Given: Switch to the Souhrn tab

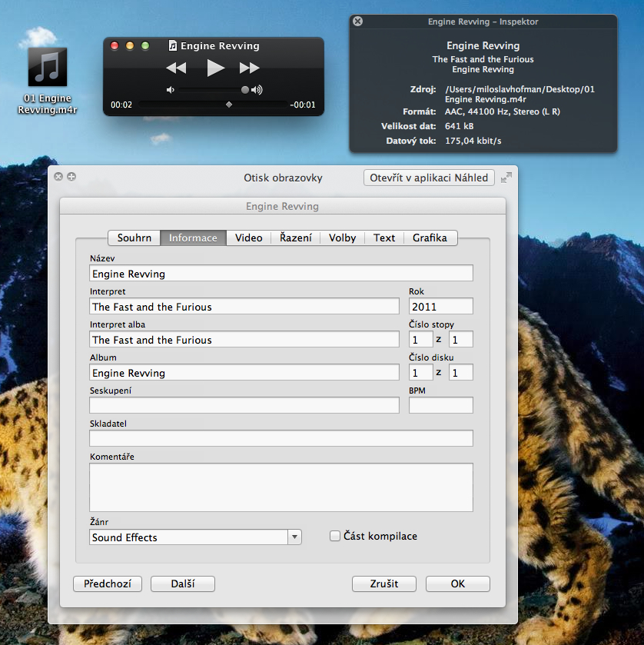Looking at the screenshot, I should [x=134, y=238].
